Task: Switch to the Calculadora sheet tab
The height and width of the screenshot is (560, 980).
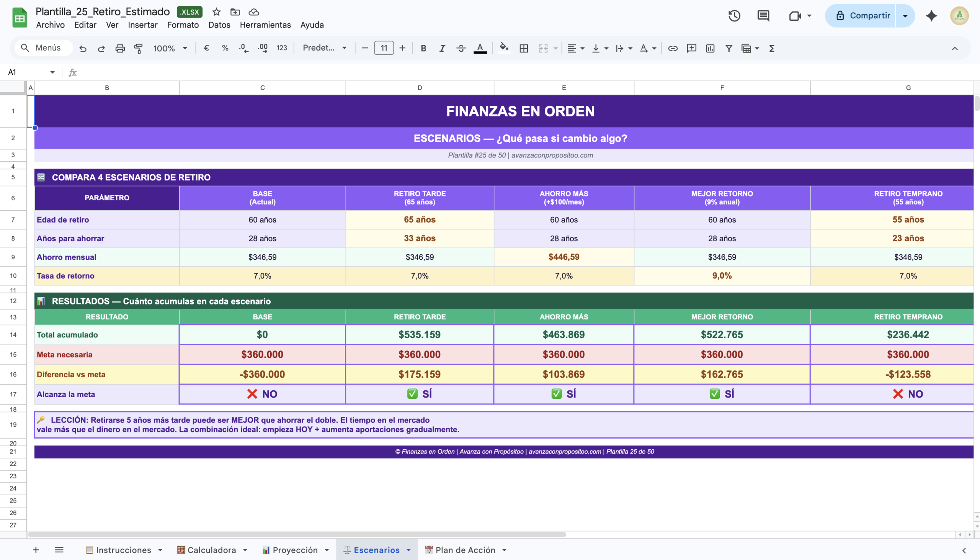Action: pyautogui.click(x=211, y=550)
